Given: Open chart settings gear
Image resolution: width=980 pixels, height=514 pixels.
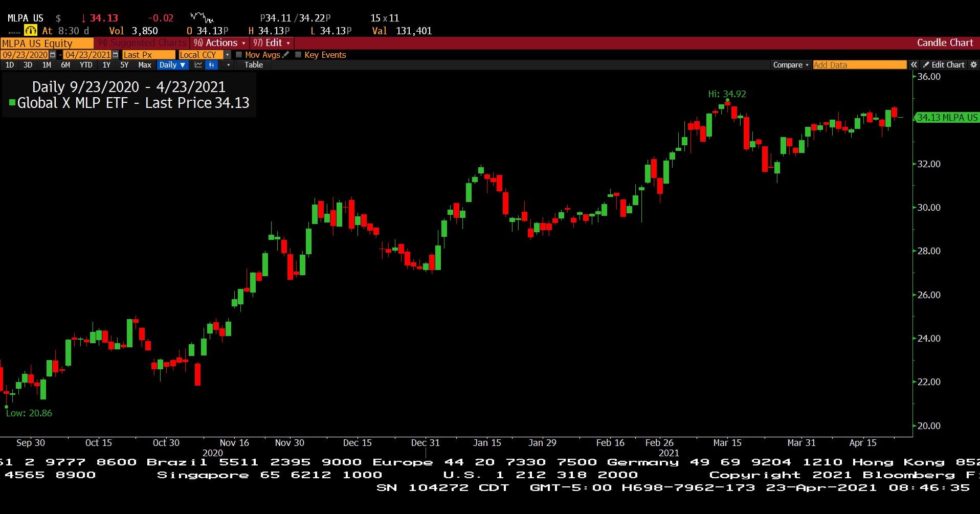Looking at the screenshot, I should [973, 65].
